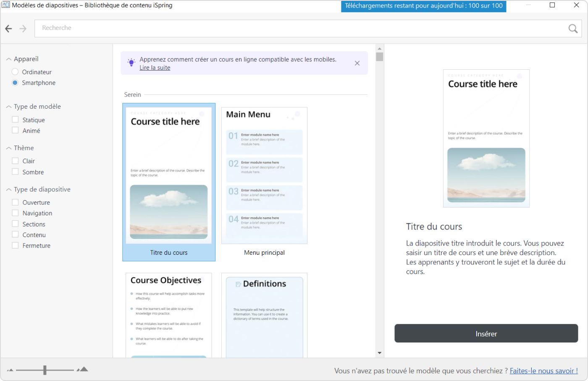Tick the Contenu checkbox
Viewport: 588px width, 381px height.
(x=15, y=235)
